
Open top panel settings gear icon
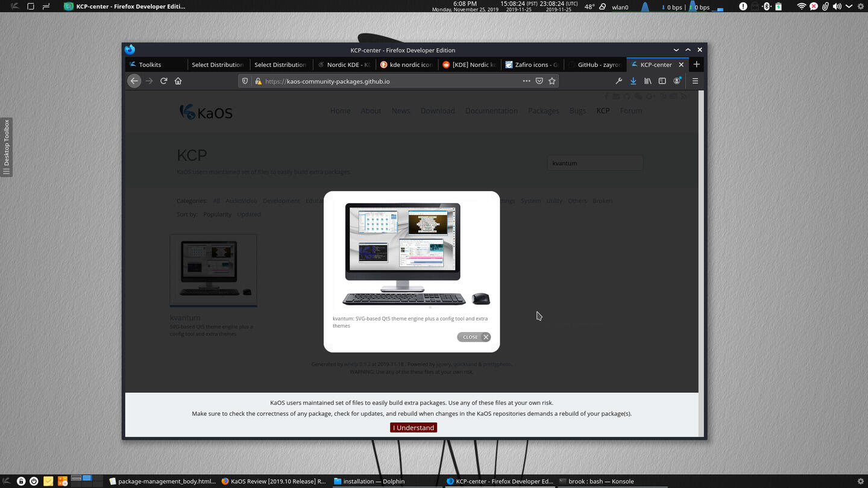click(x=860, y=7)
